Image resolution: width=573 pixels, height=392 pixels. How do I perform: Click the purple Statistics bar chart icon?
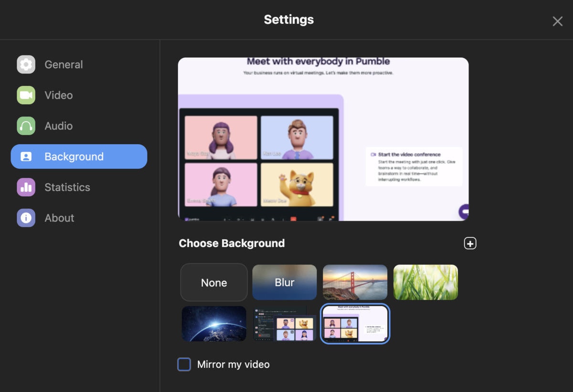coord(26,187)
